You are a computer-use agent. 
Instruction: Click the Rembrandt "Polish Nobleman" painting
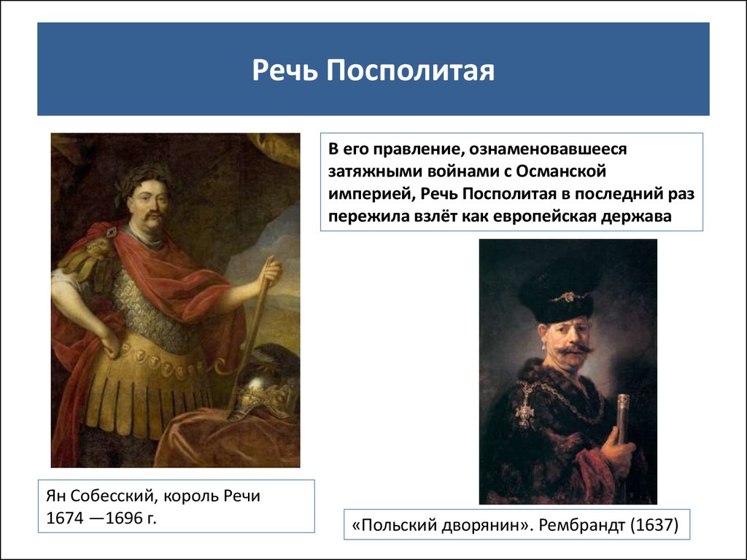568,371
